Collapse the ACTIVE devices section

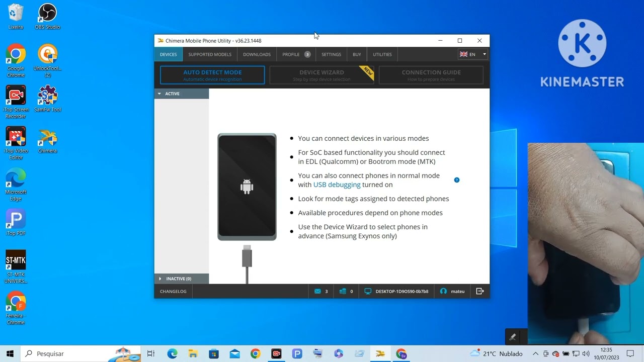182,94
